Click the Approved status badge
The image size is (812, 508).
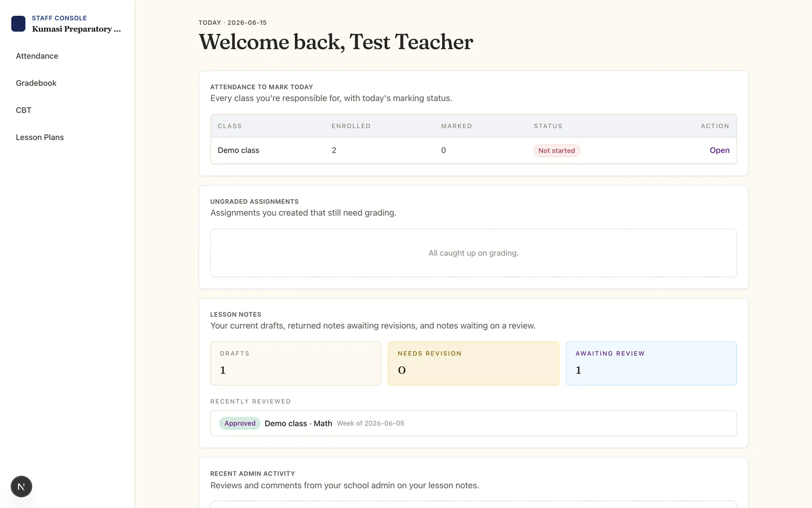tap(240, 423)
